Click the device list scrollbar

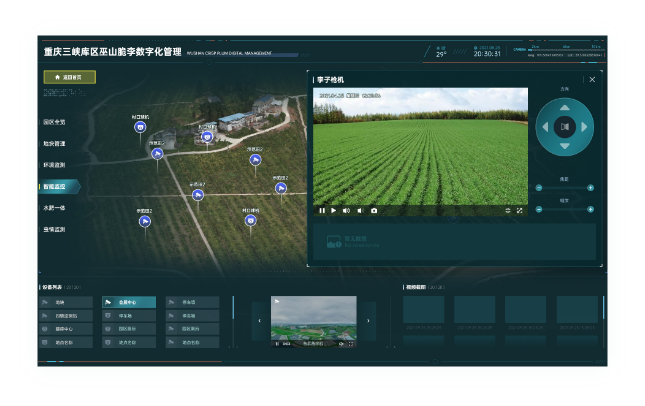click(233, 308)
